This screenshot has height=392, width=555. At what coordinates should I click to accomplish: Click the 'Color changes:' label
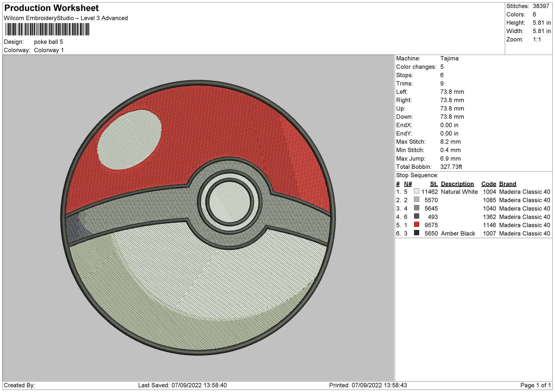pos(416,67)
